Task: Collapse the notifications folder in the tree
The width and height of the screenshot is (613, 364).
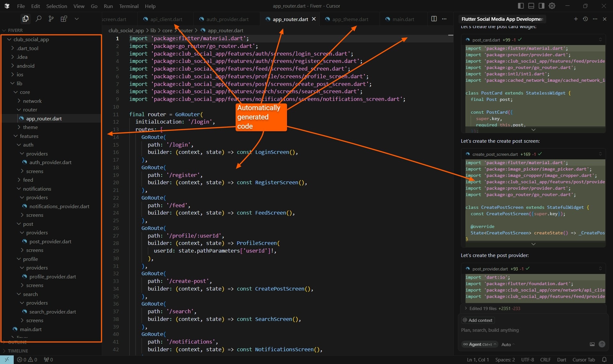Action: [x=37, y=189]
